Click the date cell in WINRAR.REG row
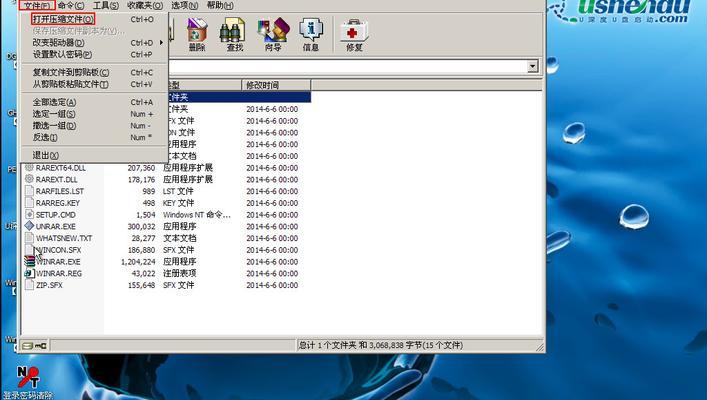The height and width of the screenshot is (400, 707). (x=272, y=273)
